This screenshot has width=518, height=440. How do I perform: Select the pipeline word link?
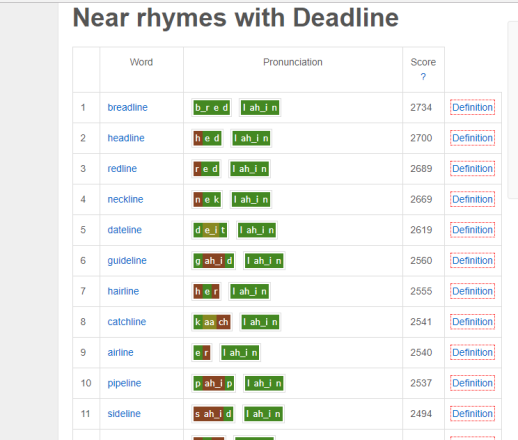tap(124, 383)
